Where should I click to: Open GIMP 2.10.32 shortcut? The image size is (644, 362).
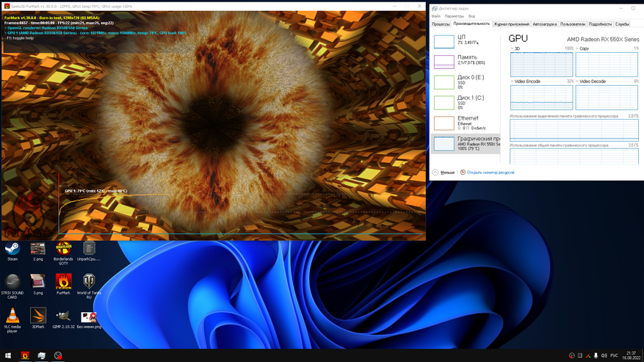tap(63, 319)
